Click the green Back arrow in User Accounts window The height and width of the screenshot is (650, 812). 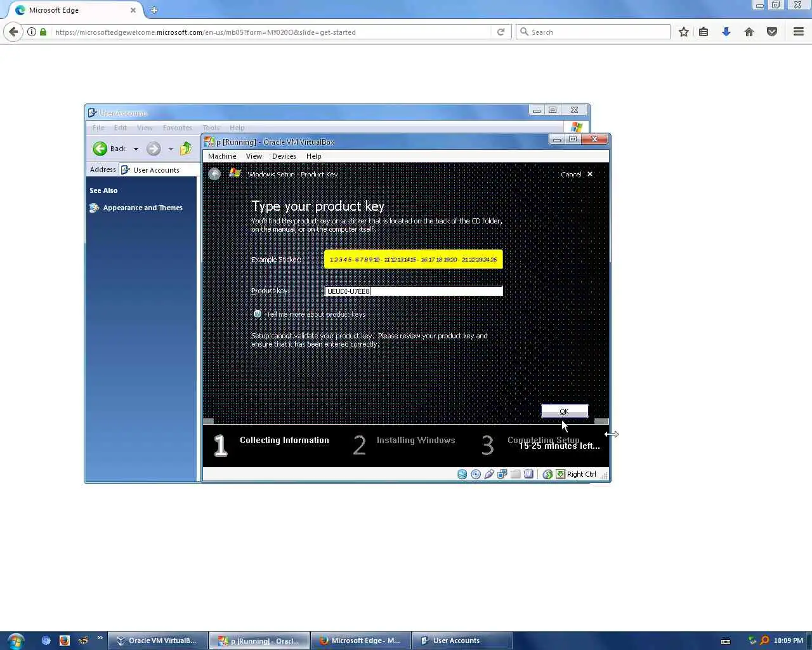tap(100, 149)
